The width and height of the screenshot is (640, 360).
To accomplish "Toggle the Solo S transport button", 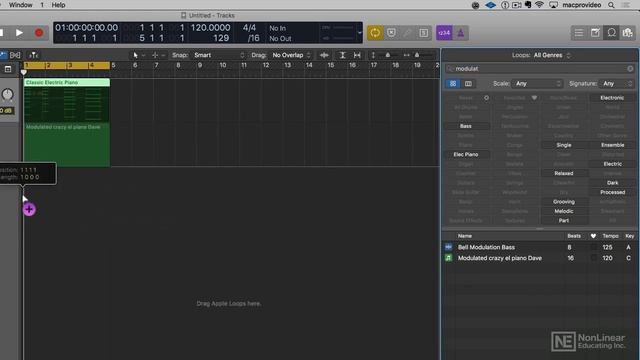I will 424,33.
